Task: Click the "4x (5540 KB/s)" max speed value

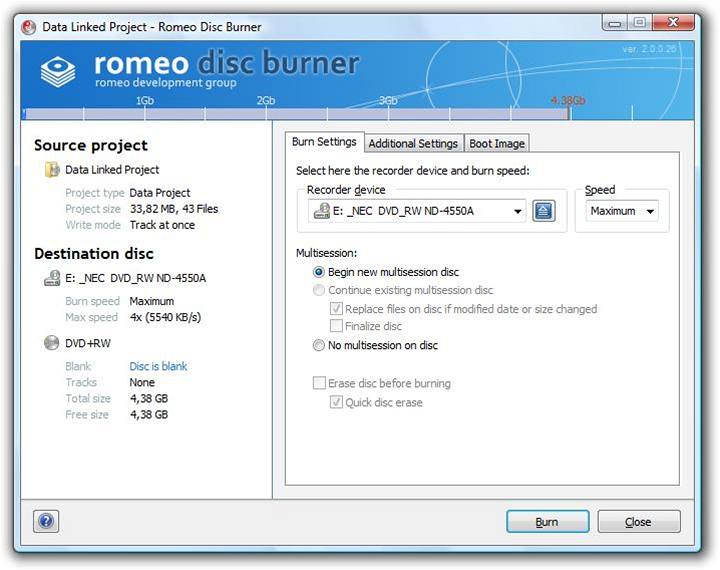Action: point(165,317)
